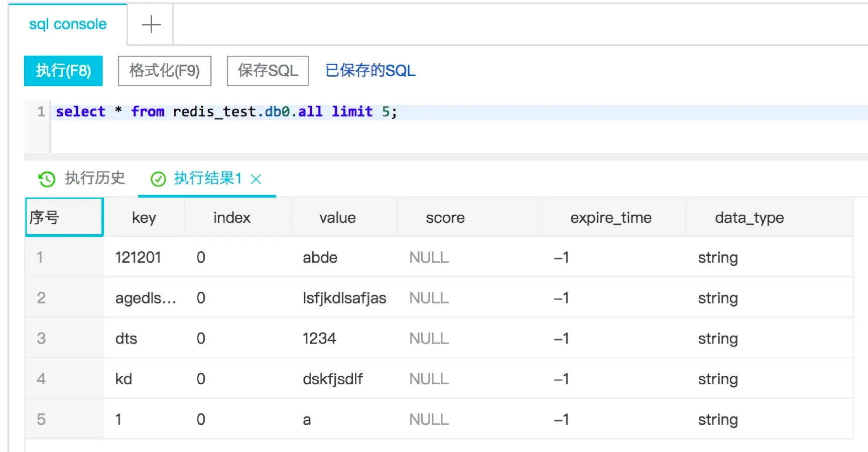Screen dimensions: 868x452
Task: Open the 执行历史 tab
Action: coord(94,178)
